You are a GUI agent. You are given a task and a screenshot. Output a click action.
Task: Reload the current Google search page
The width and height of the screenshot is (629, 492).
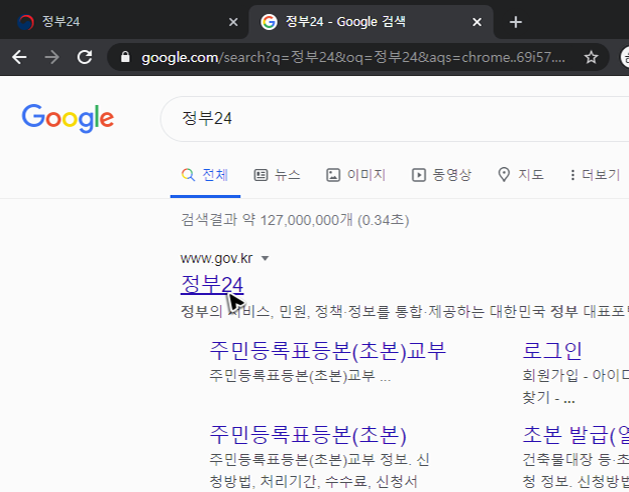(x=85, y=57)
